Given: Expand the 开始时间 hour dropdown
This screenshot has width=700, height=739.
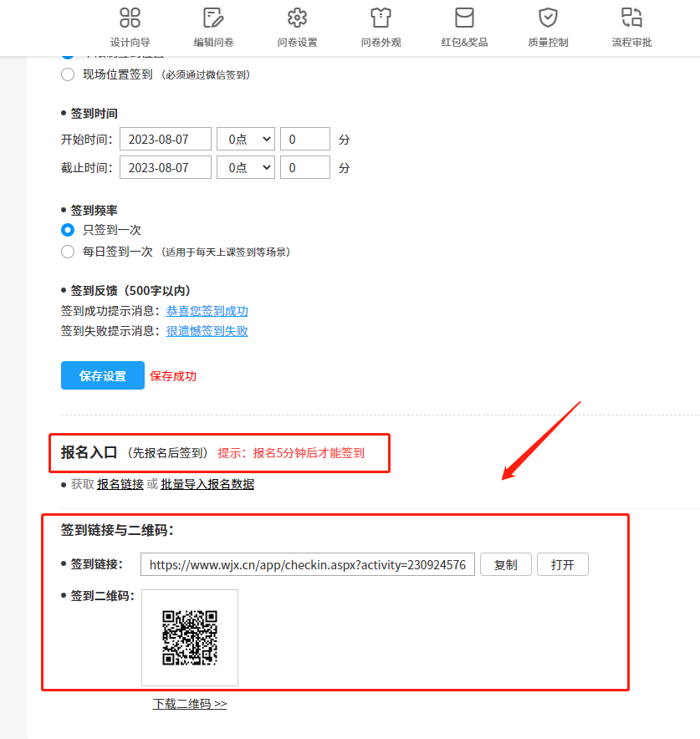Looking at the screenshot, I should pyautogui.click(x=246, y=139).
